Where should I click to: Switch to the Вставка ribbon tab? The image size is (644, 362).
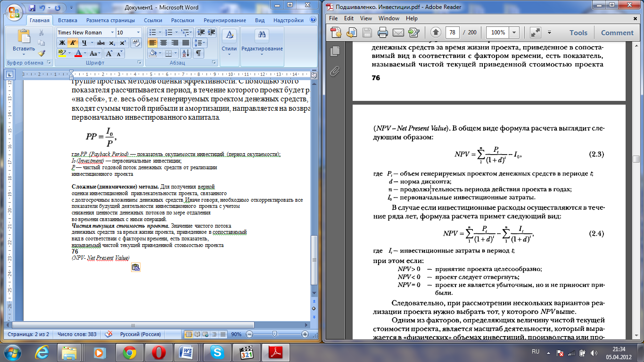point(68,20)
